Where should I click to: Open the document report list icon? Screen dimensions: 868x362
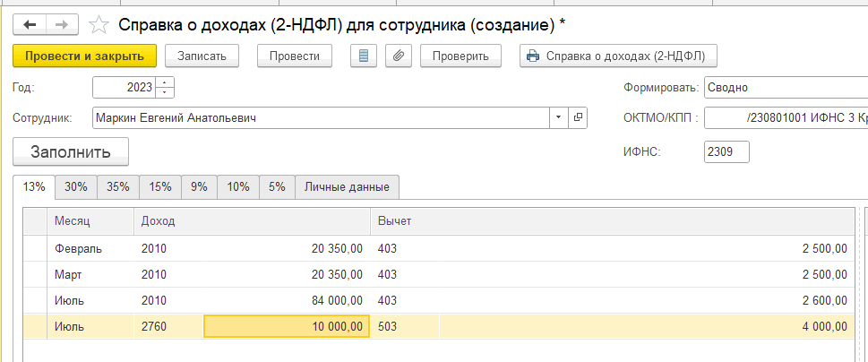click(363, 56)
